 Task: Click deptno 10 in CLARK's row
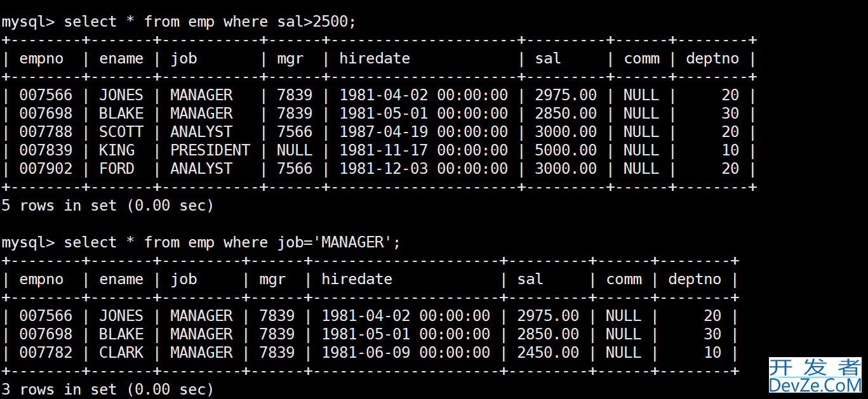coord(712,353)
